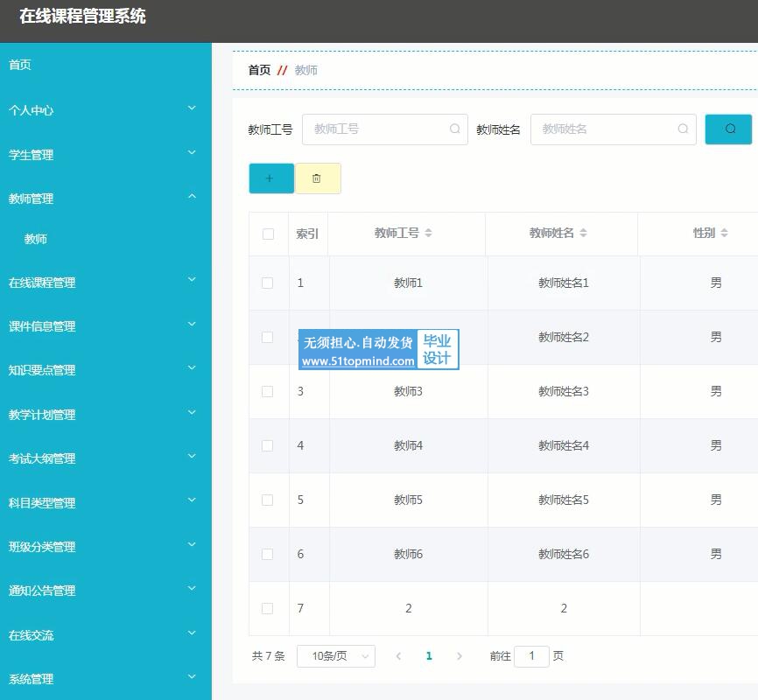Expand the 班级分类管理 chevron

click(192, 544)
